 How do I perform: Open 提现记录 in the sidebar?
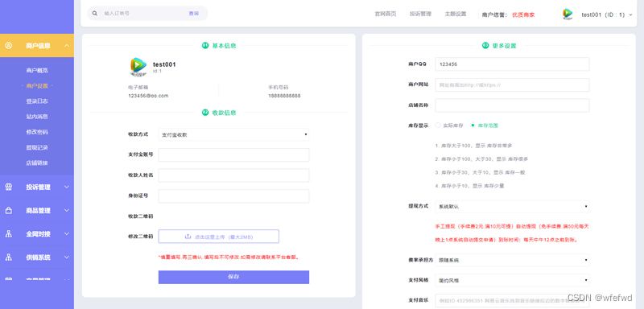pyautogui.click(x=37, y=147)
